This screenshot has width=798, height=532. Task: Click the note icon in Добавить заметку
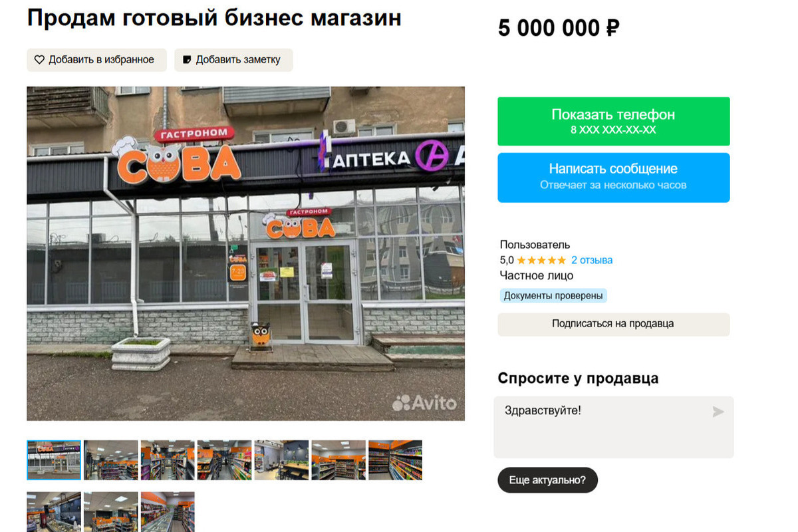pos(187,60)
